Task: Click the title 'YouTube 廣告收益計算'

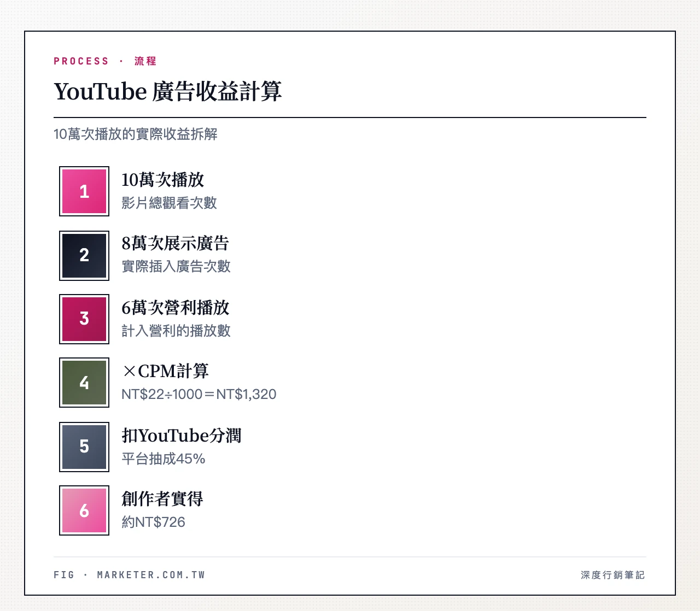Action: point(168,91)
